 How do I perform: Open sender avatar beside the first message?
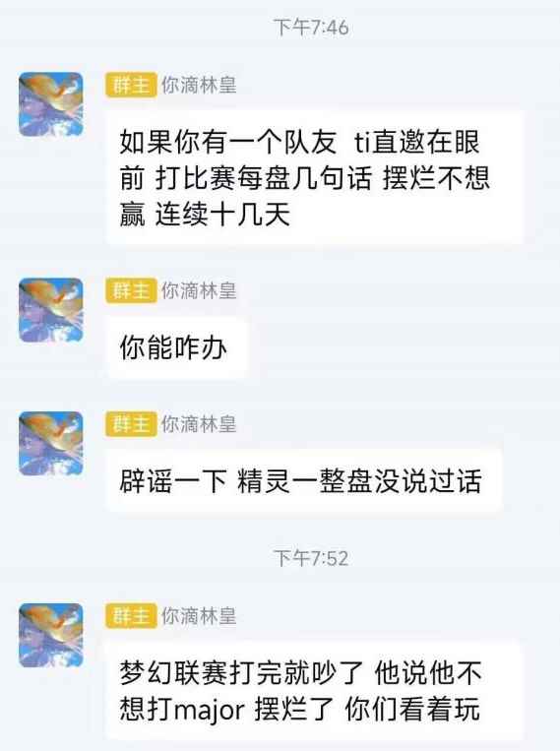click(x=51, y=104)
